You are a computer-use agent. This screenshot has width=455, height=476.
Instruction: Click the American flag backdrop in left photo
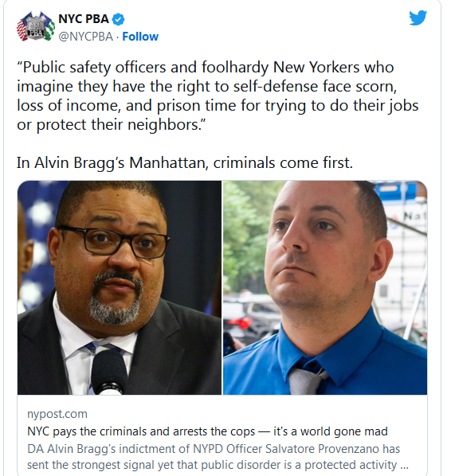point(37,243)
